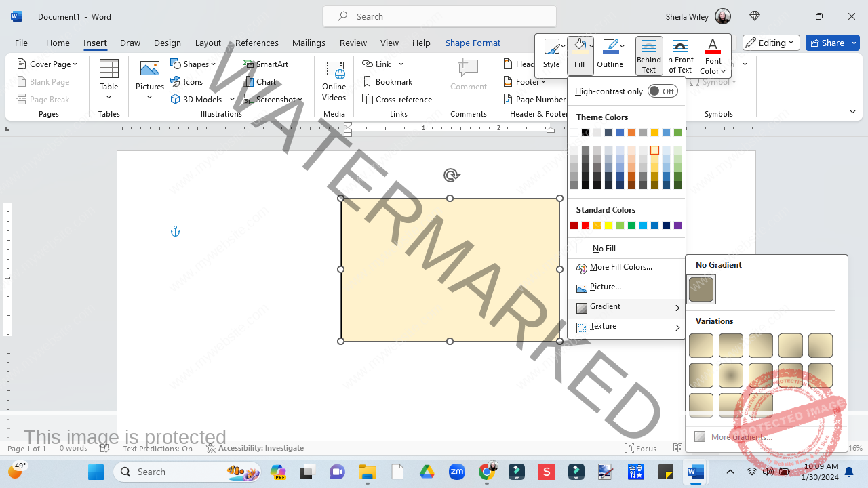Image resolution: width=868 pixels, height=488 pixels.
Task: Click the taskbar Search box
Action: pyautogui.click(x=188, y=472)
